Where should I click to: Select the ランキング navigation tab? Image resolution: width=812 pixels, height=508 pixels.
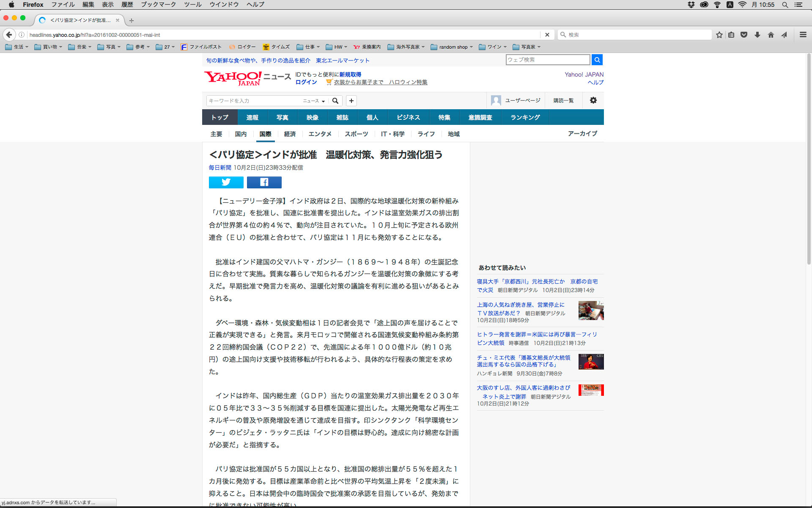525,117
